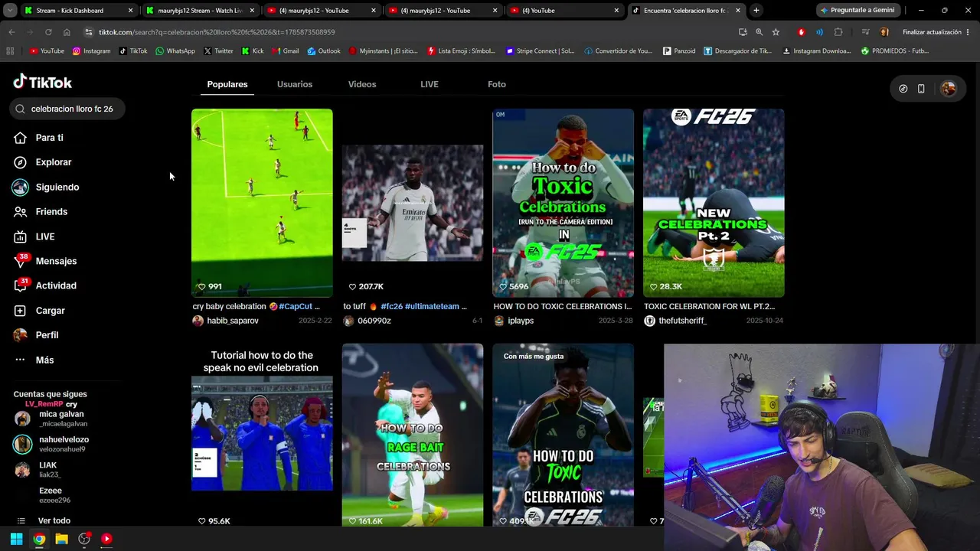Reload the current page

[x=48, y=32]
